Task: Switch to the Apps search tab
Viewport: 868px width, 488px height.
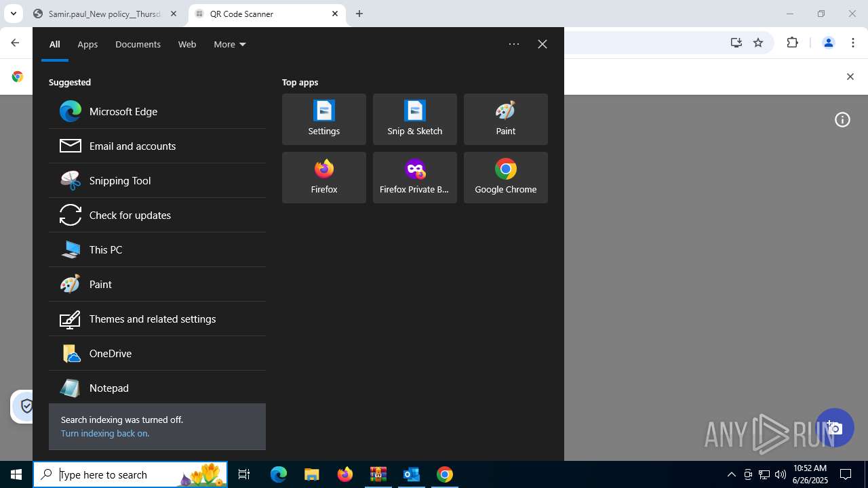Action: click(x=87, y=44)
